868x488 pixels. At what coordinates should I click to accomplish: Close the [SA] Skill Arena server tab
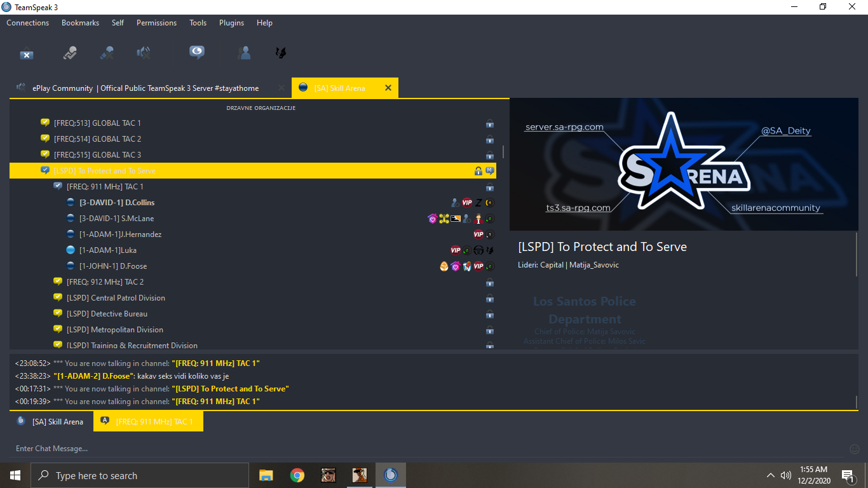pos(388,88)
